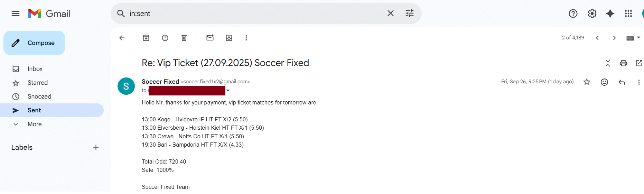Screen dimensions: 644x194
Task: Open input tools keyboard dropdown
Action: click(638, 38)
